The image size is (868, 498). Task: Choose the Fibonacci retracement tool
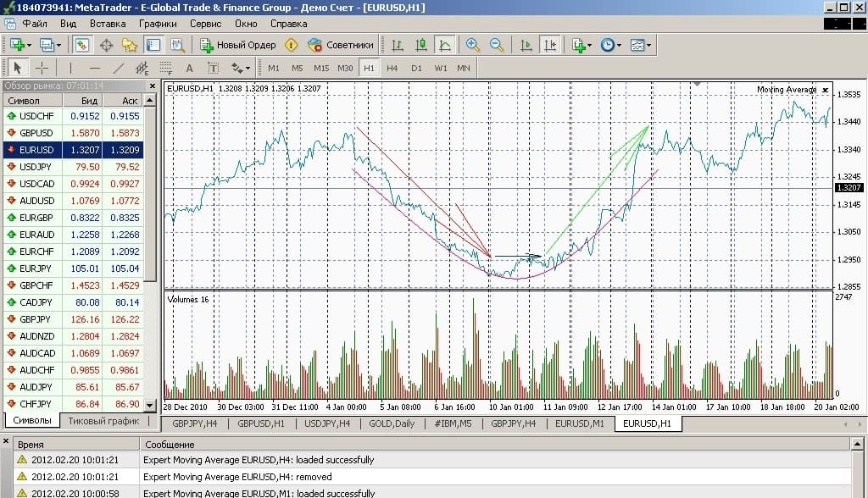[165, 68]
